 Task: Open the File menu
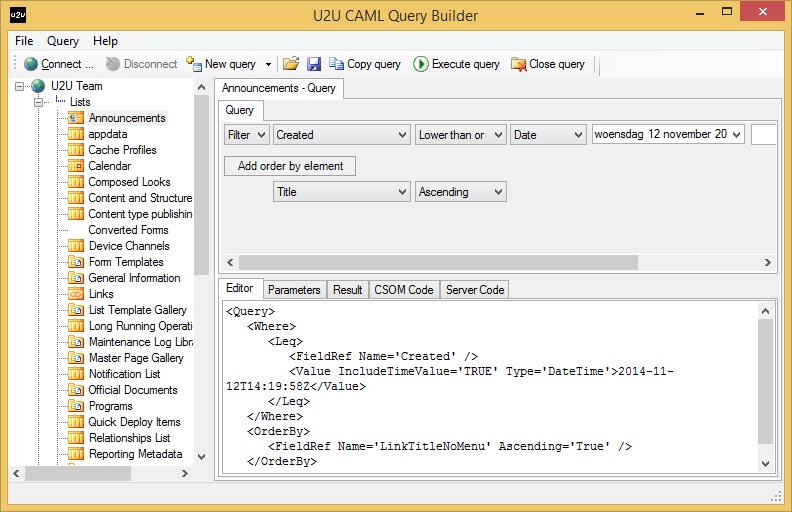tap(24, 41)
